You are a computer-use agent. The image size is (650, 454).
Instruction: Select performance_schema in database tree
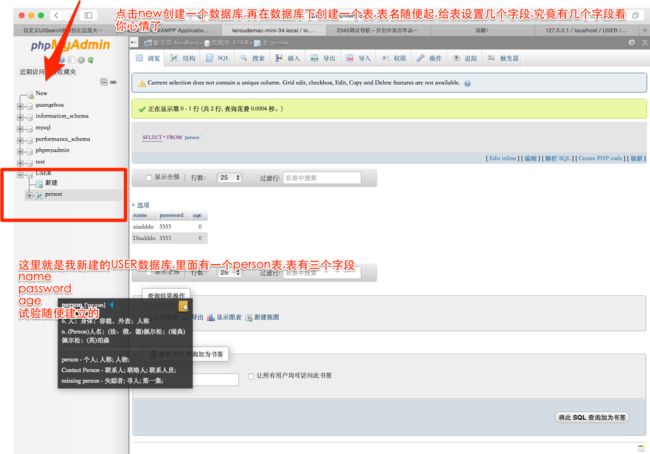[x=63, y=139]
